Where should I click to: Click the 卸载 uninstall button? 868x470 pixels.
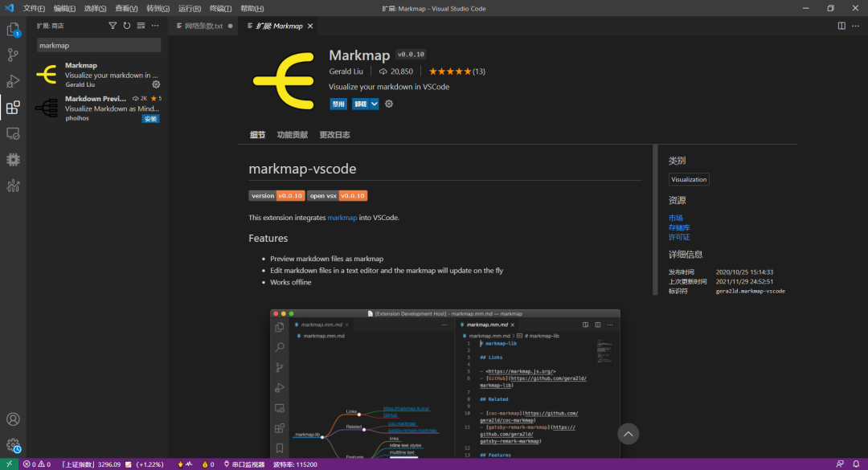360,104
